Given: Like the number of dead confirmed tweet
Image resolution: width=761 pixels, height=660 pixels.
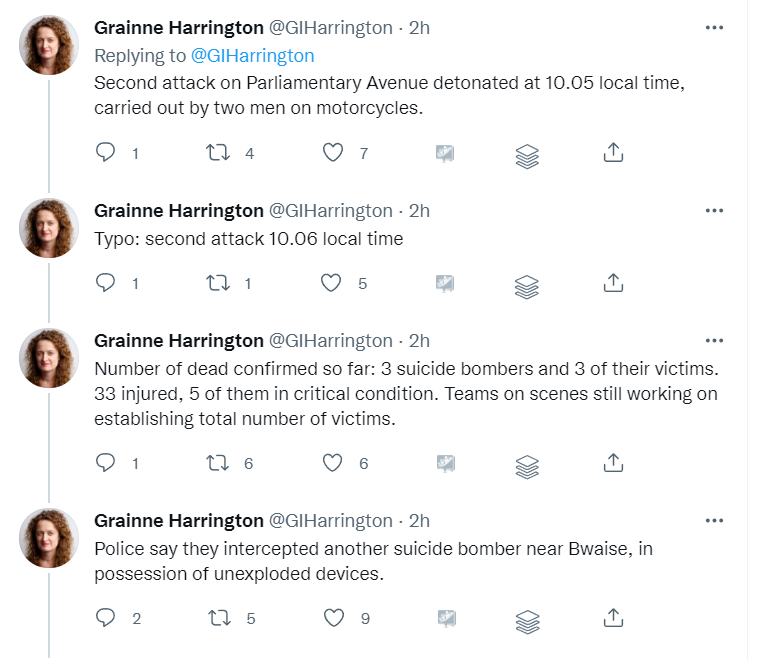Looking at the screenshot, I should [x=332, y=463].
